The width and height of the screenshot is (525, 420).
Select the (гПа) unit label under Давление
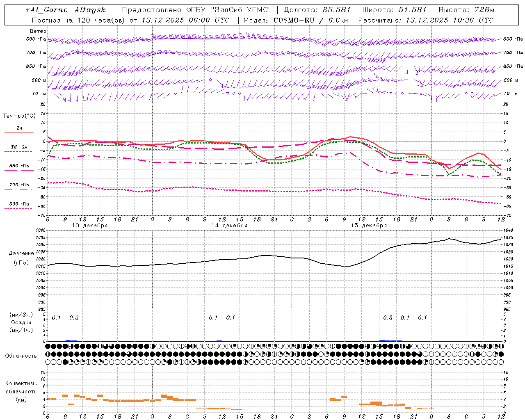[x=21, y=262]
